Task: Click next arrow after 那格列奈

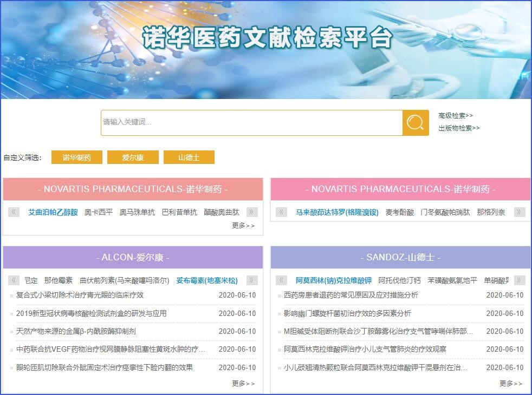Action: pyautogui.click(x=520, y=212)
